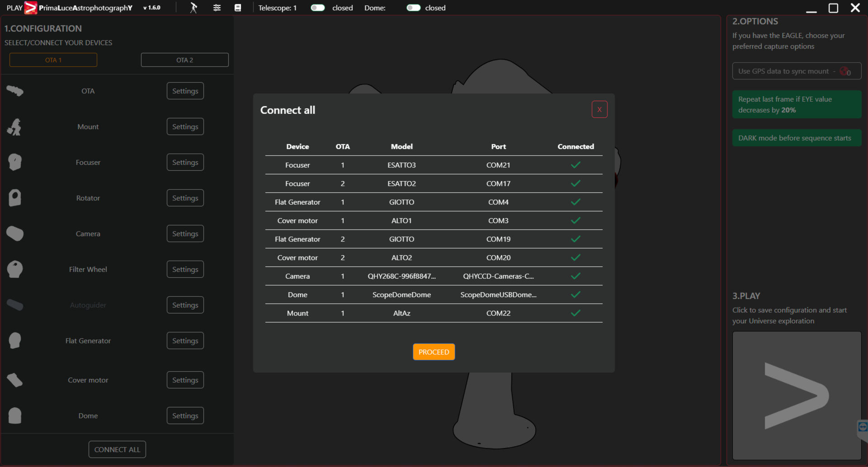The image size is (868, 467).
Task: Click connected checkmark for AltAz mount
Action: [576, 313]
